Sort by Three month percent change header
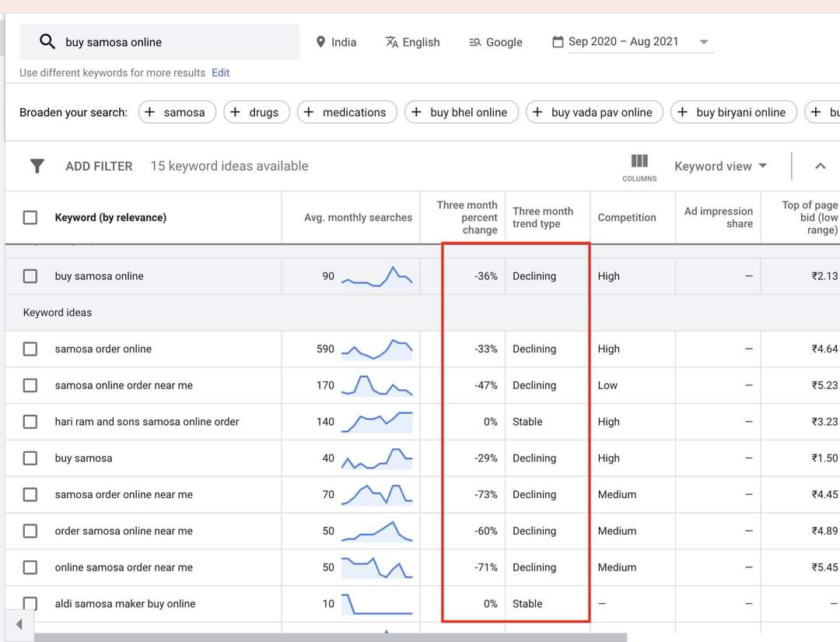This screenshot has width=840, height=642. pyautogui.click(x=467, y=218)
